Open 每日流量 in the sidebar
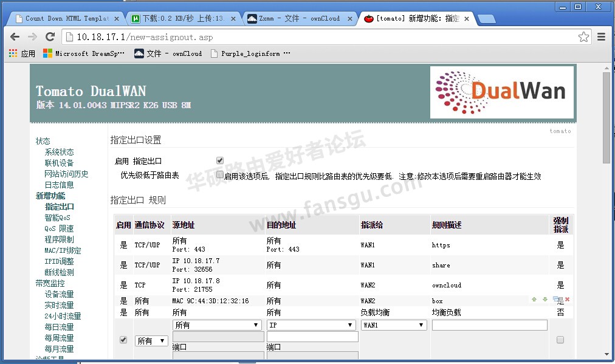This screenshot has width=615, height=364. pyautogui.click(x=59, y=327)
